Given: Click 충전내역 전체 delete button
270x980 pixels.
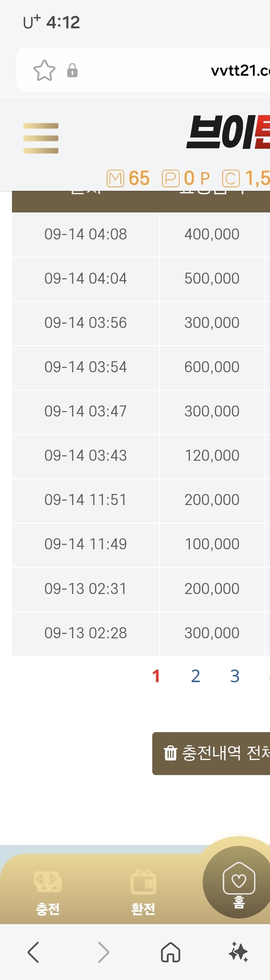Looking at the screenshot, I should 211,753.
